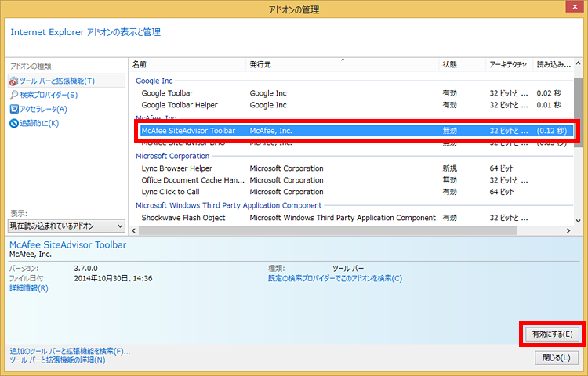Sort list by 読み込み column header
Viewport: 588px width, 376px height.
[554, 64]
